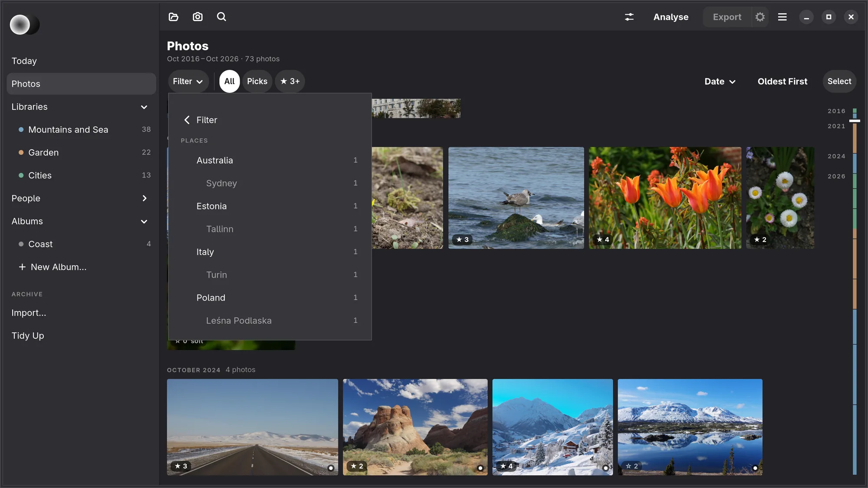Toggle pick dot on mountain lake photo
The image size is (868, 488).
(755, 468)
